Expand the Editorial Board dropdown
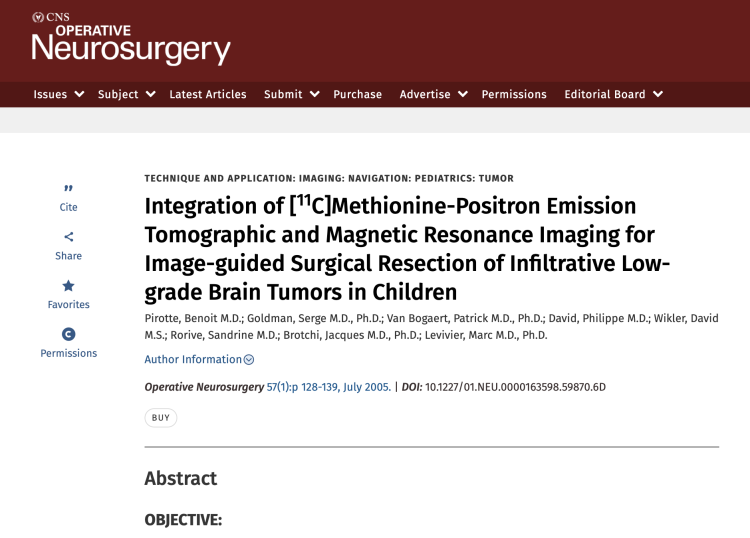 click(x=613, y=94)
